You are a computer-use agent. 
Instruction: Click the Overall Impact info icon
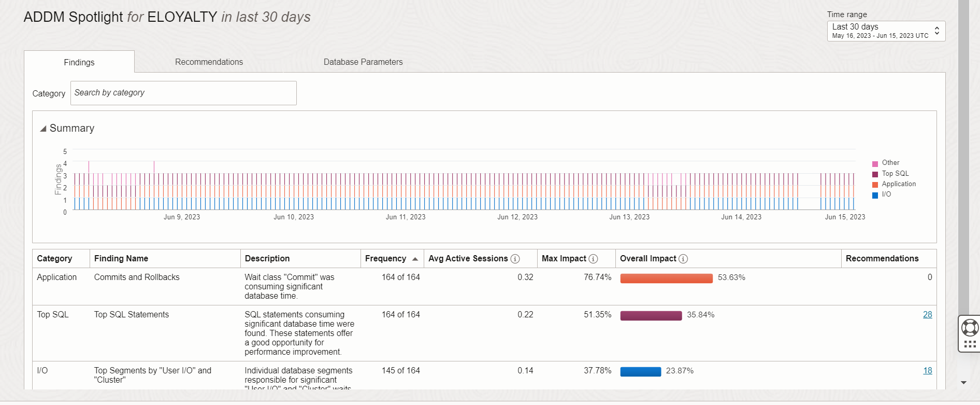pos(683,259)
